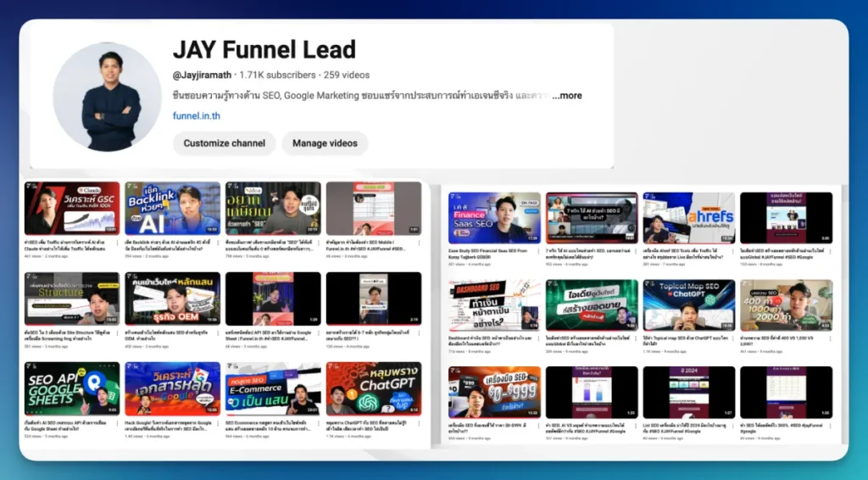Viewport: 868px width, 480px height.
Task: Click the 'Hack Google!' video title
Action: point(168,425)
